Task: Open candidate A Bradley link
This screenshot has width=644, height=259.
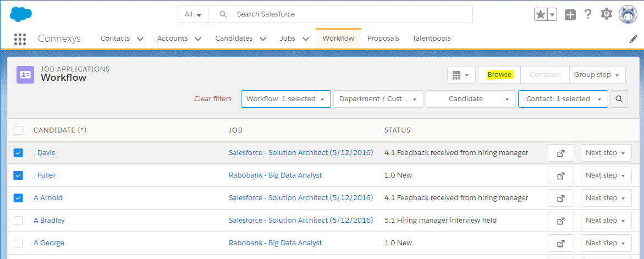Action: pyautogui.click(x=49, y=221)
